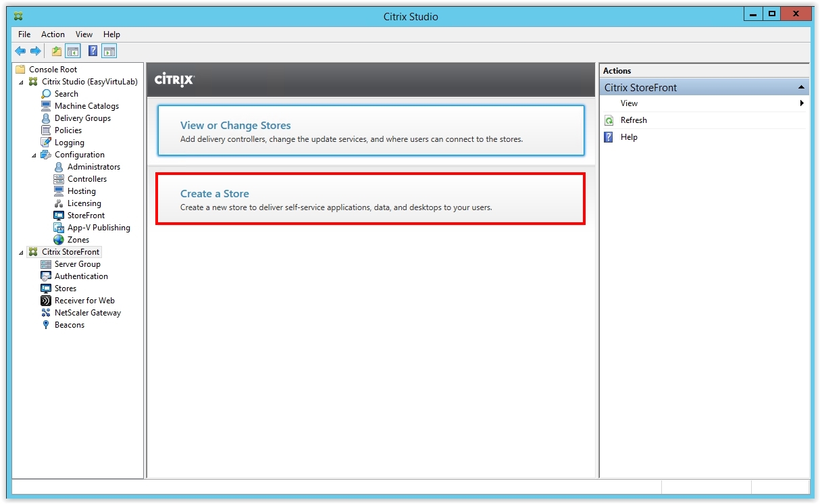
Task: Collapse the Citrix StoreFront actions section
Action: pyautogui.click(x=801, y=88)
